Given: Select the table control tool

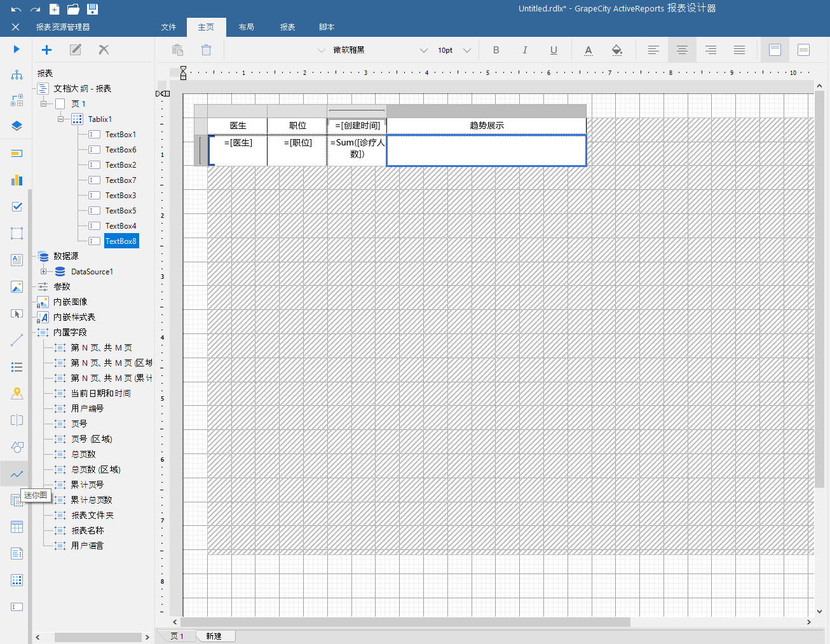Looking at the screenshot, I should [17, 527].
